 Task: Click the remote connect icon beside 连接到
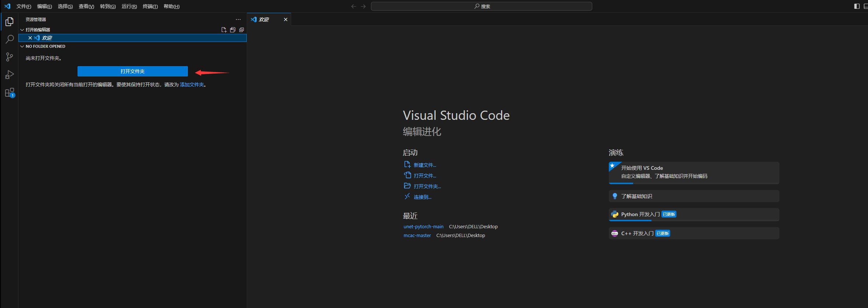coord(407,197)
